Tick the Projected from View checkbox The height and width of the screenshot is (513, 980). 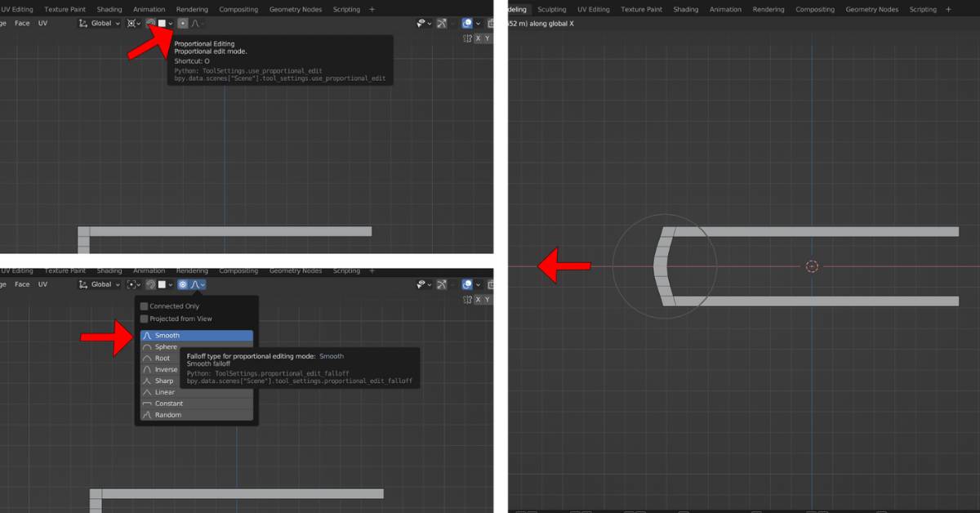pos(145,319)
